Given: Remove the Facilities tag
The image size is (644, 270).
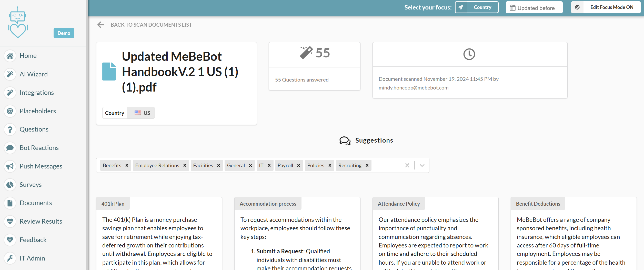Looking at the screenshot, I should (219, 165).
